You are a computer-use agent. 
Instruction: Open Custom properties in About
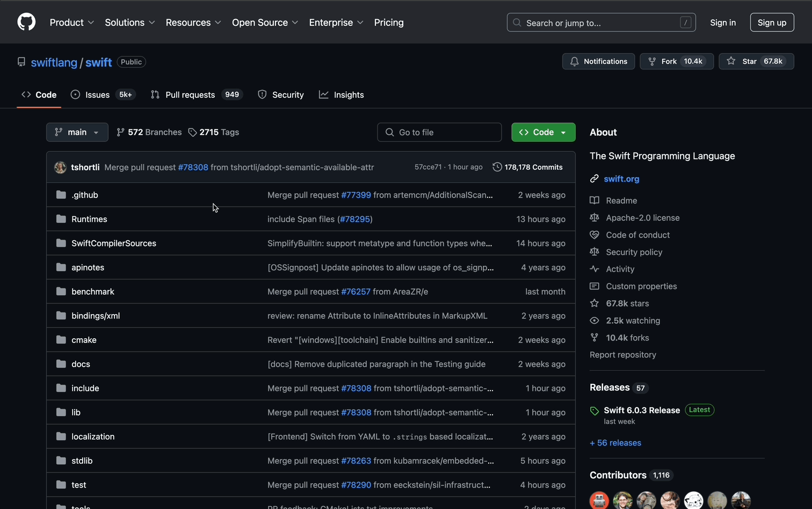(x=641, y=286)
